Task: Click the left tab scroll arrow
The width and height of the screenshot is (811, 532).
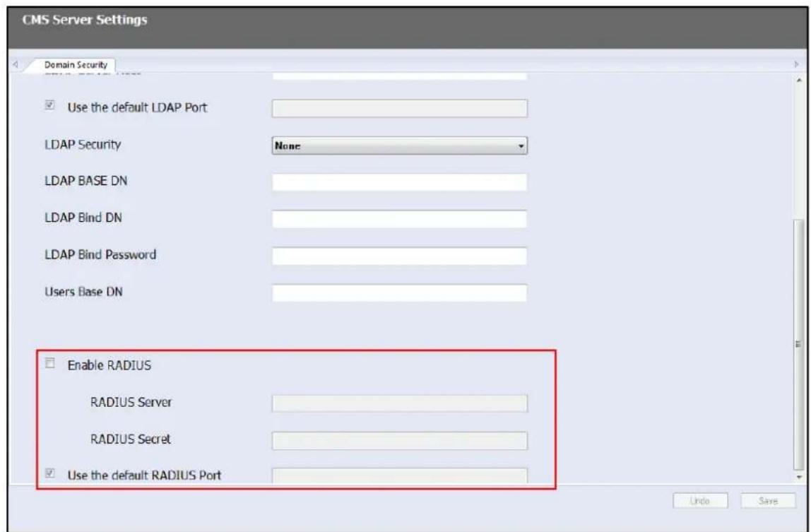Action: [x=16, y=65]
